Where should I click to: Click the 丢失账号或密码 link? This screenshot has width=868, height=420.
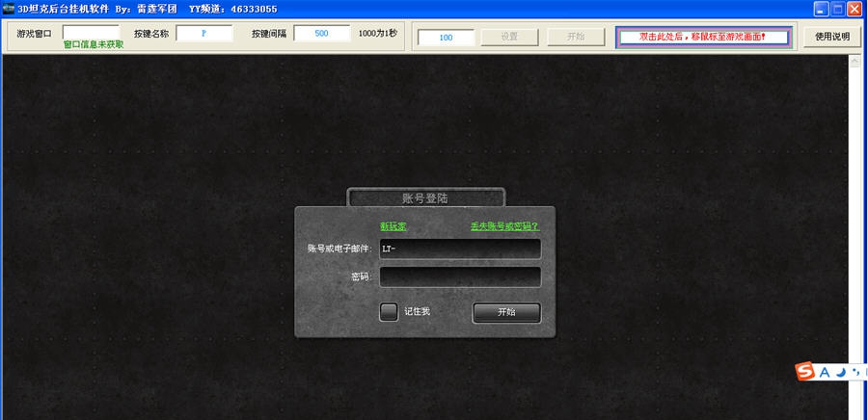pos(504,226)
